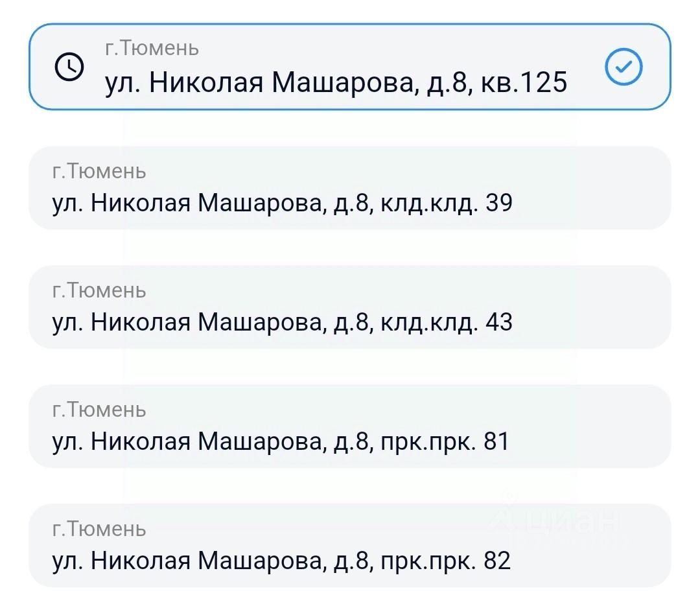Click г.Тюмень above the прк. 82 address
This screenshot has height=608, width=700.
[x=99, y=529]
